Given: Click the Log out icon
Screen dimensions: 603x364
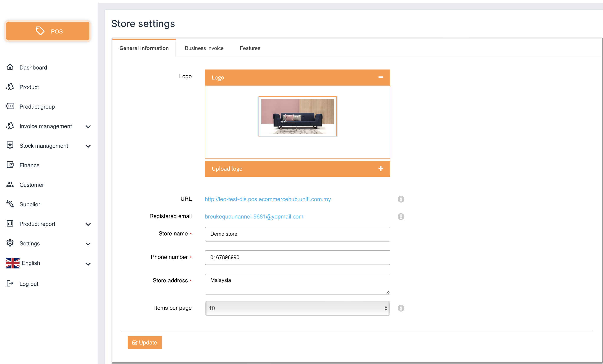Looking at the screenshot, I should coord(10,283).
